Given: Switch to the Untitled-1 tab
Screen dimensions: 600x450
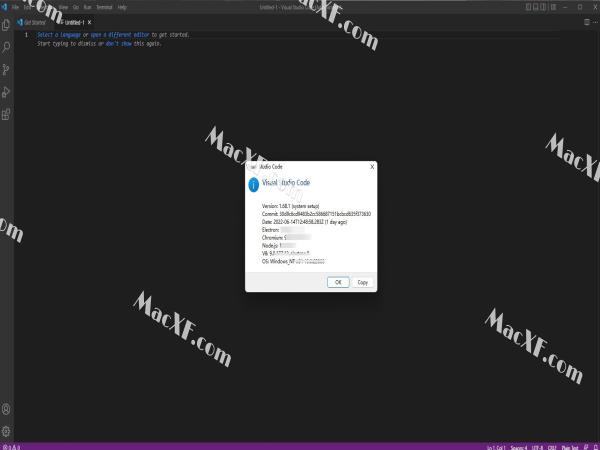Looking at the screenshot, I should (74, 23).
